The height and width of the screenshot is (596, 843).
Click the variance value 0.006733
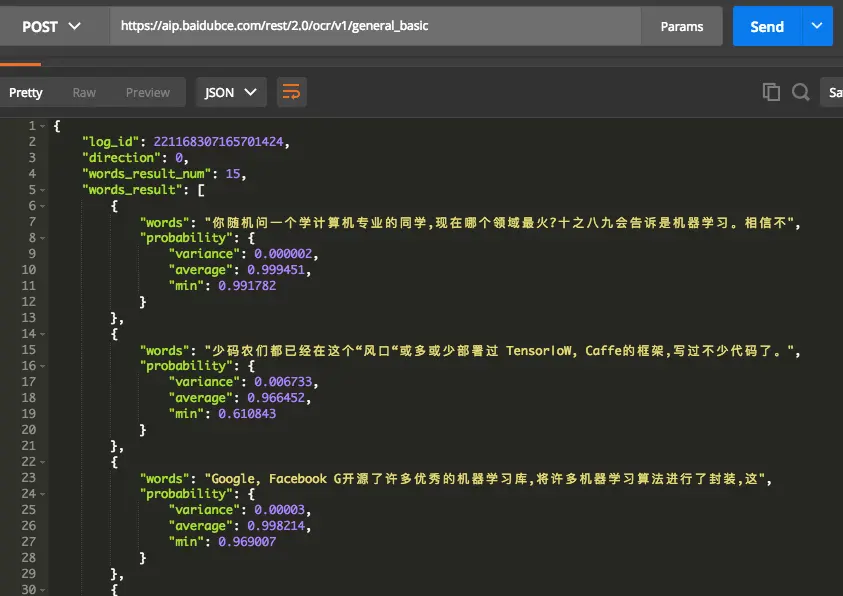(283, 382)
